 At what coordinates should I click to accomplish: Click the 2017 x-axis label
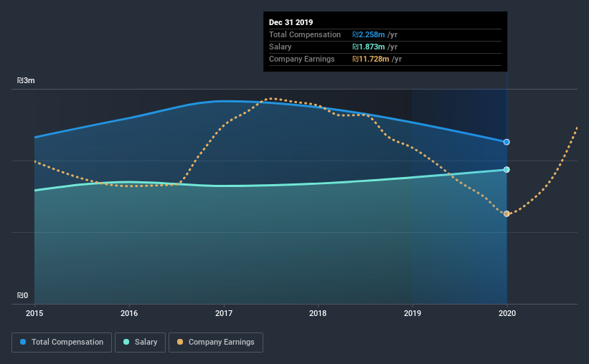pyautogui.click(x=224, y=313)
